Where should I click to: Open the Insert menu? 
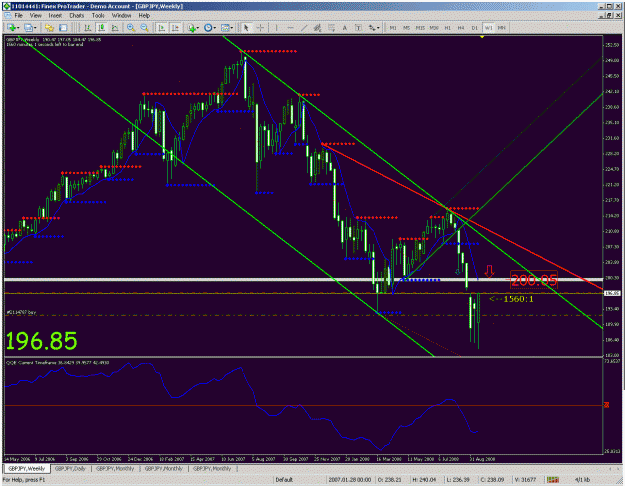pos(55,16)
